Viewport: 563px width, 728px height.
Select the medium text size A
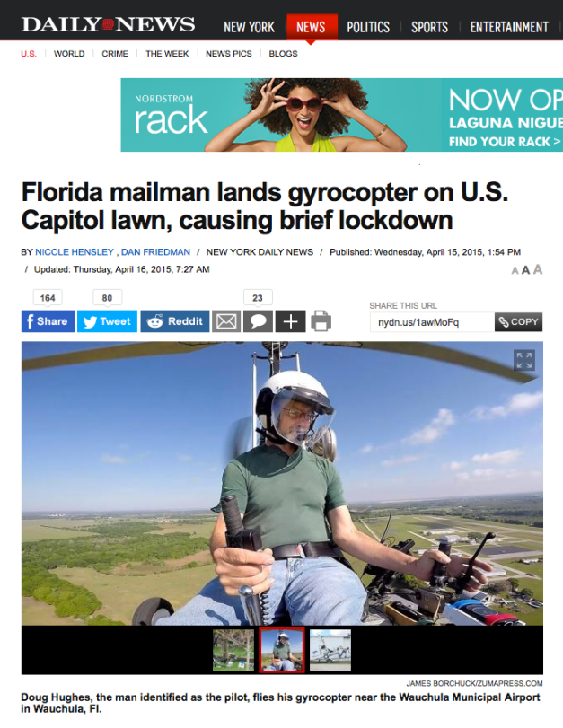pos(526,270)
